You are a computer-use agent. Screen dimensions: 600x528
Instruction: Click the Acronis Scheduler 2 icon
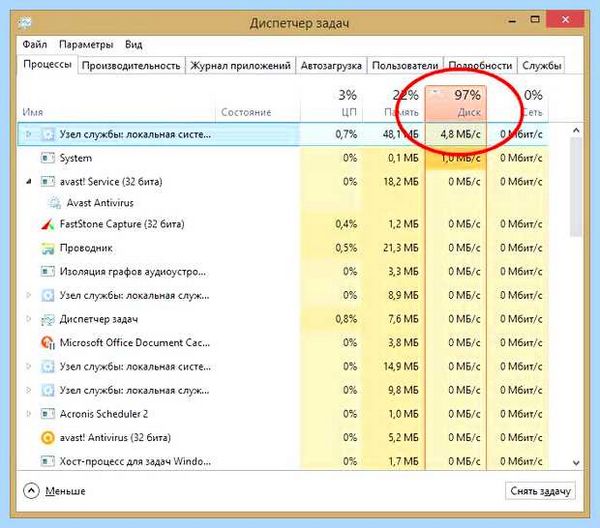[47, 414]
